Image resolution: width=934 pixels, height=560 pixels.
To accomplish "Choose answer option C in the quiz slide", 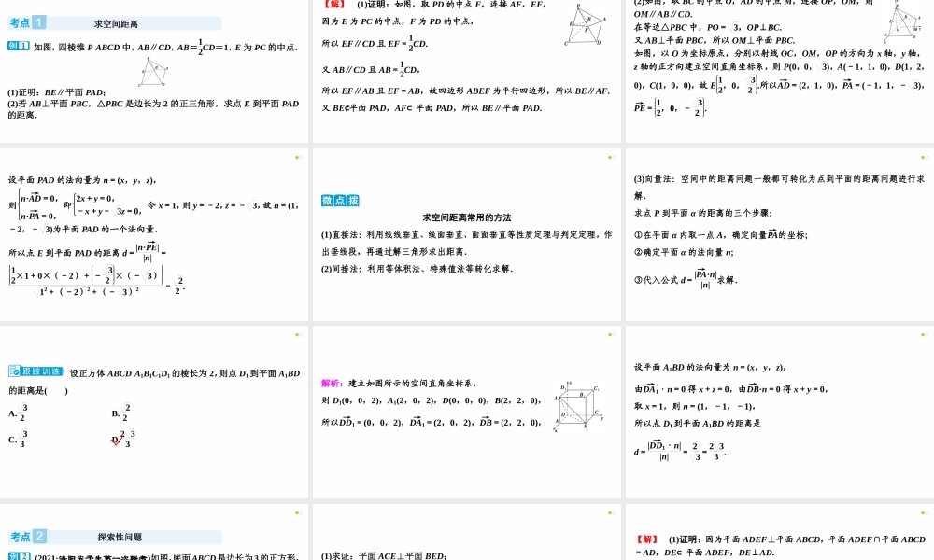I will click(x=17, y=439).
